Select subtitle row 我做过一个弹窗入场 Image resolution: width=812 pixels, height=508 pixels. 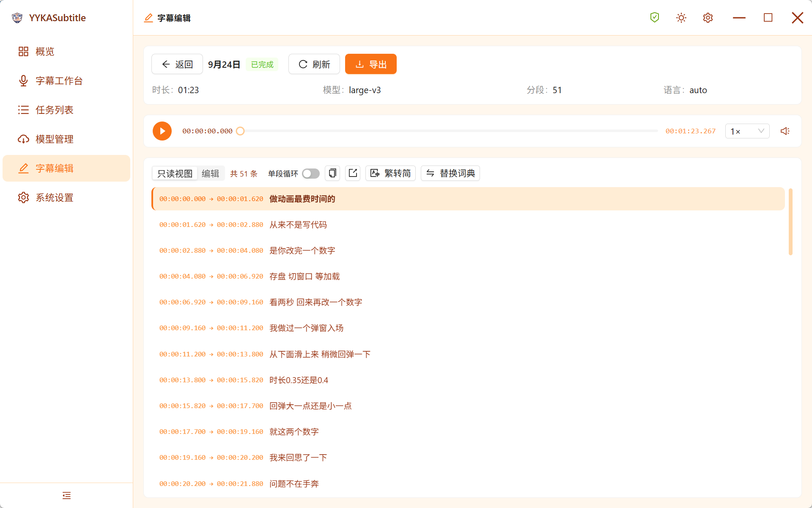tap(468, 328)
